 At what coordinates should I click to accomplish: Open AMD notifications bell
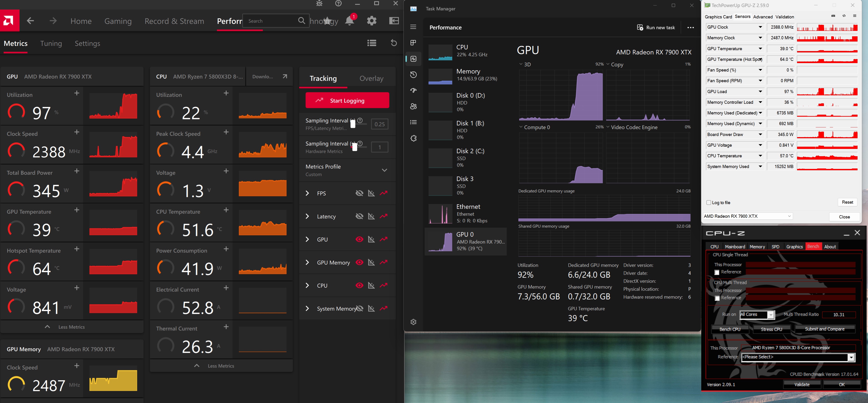[349, 21]
